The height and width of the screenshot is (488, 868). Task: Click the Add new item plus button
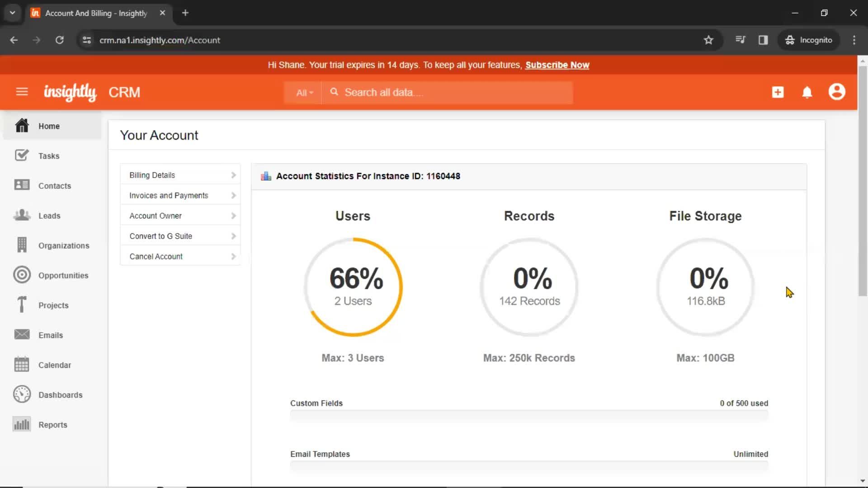coord(778,92)
